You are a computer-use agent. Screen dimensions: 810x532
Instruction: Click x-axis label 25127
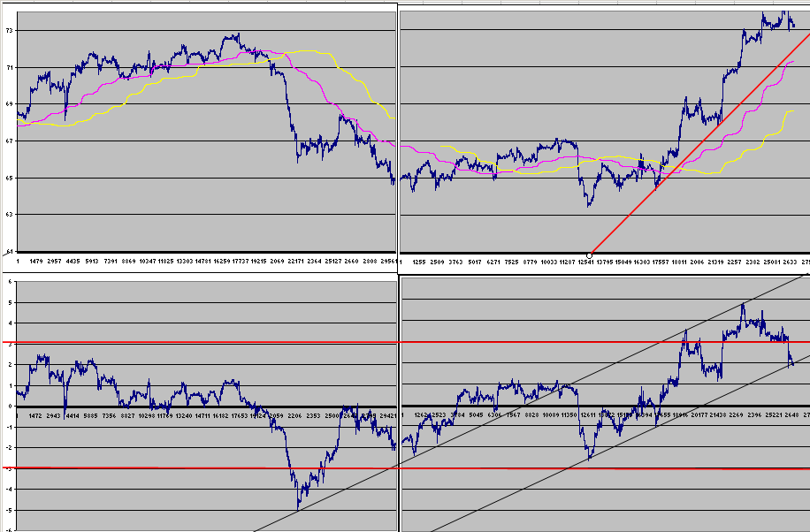coord(332,262)
